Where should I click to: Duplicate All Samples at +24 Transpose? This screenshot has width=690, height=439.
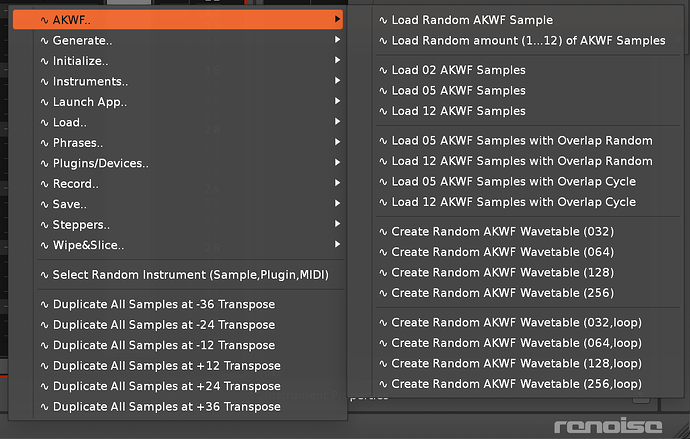point(178,386)
